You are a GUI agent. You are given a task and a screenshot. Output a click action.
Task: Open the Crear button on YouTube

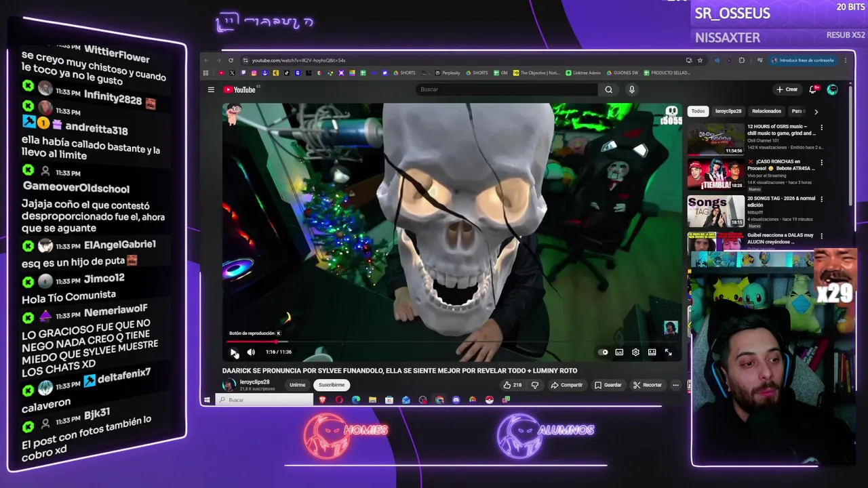tap(787, 89)
